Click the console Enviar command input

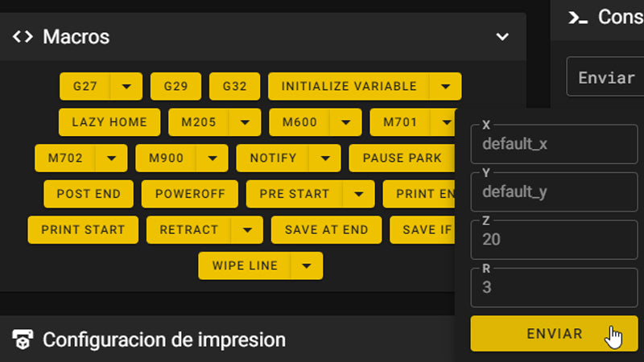click(x=605, y=77)
